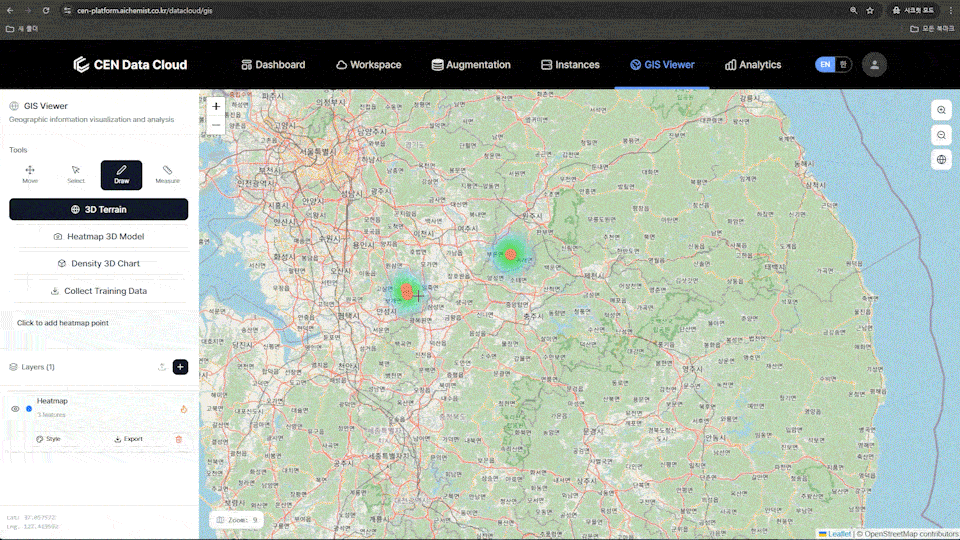Go to the Workspace tab
This screenshot has height=540, width=960.
368,65
